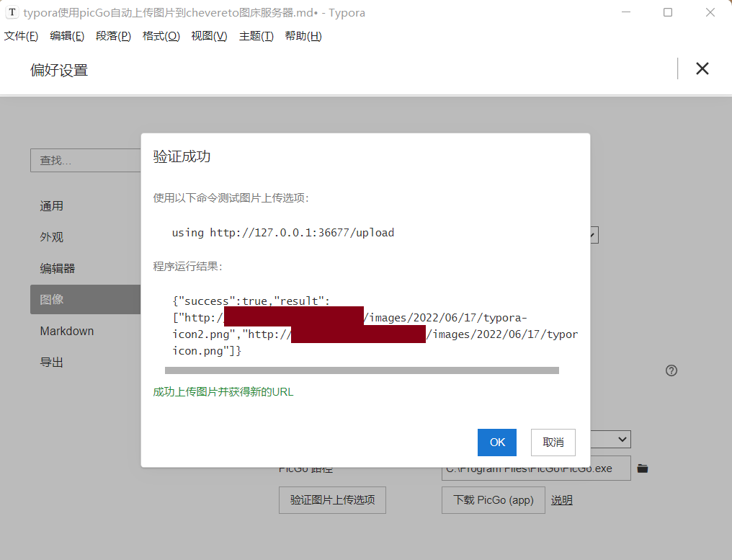Screen dimensions: 732x560
Task: Go to the Markdown settings category
Action: pyautogui.click(x=67, y=331)
